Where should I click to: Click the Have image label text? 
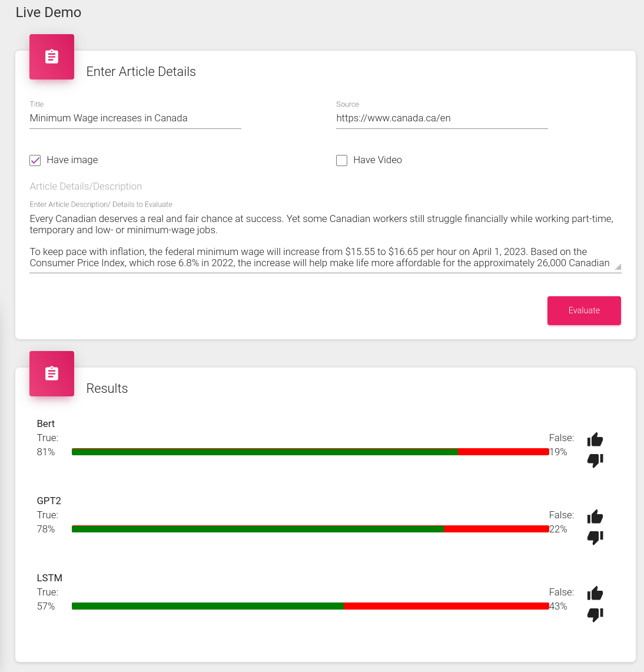coord(72,160)
